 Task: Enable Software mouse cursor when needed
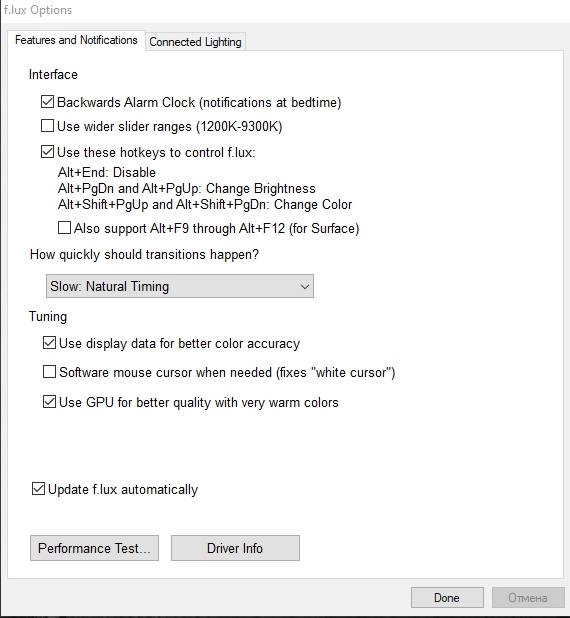point(49,372)
